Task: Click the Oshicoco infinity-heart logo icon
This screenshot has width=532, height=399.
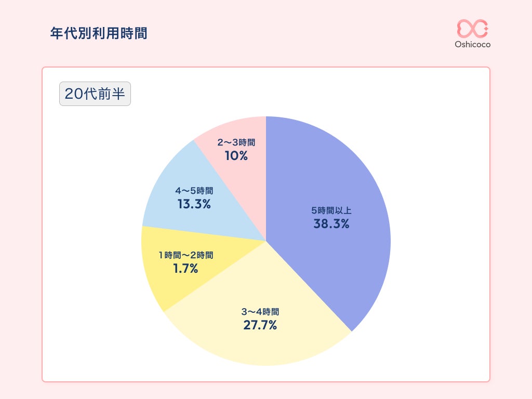Action: 472,29
